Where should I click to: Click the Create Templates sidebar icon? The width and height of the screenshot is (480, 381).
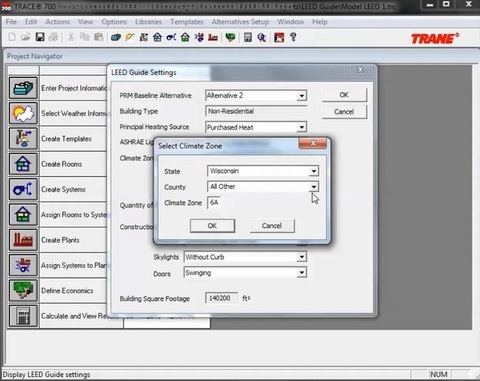(x=23, y=138)
